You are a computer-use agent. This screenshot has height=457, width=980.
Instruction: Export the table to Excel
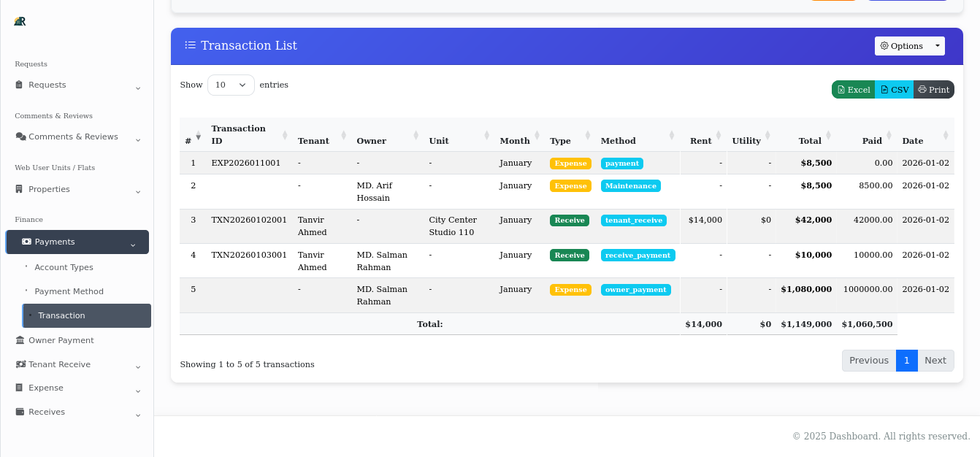[x=852, y=89]
